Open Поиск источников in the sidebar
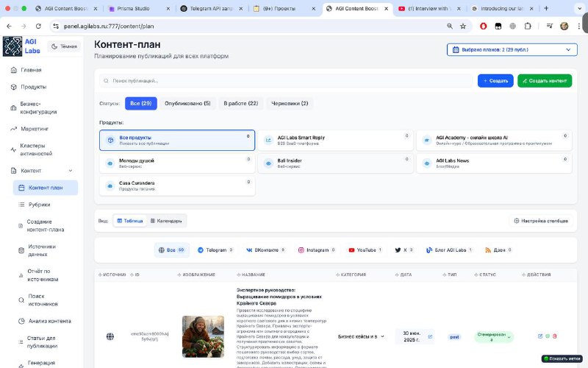This screenshot has width=588, height=368. coord(43,300)
